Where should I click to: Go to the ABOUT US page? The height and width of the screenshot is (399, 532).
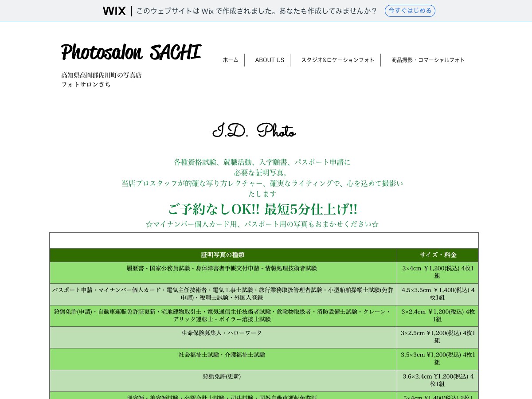270,60
